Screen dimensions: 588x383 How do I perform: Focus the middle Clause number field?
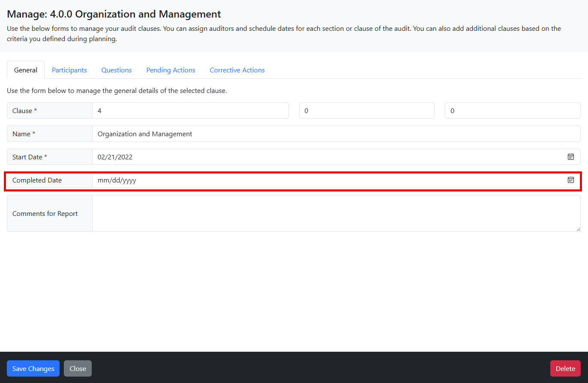[x=367, y=111]
